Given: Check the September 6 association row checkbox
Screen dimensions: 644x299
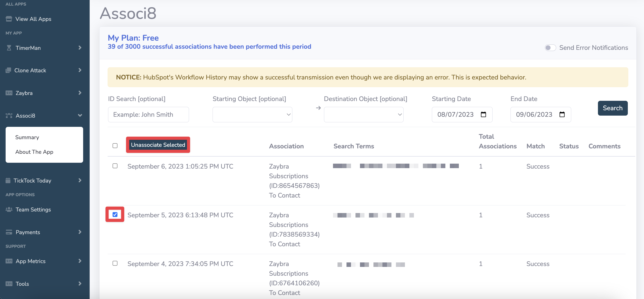Looking at the screenshot, I should (115, 166).
